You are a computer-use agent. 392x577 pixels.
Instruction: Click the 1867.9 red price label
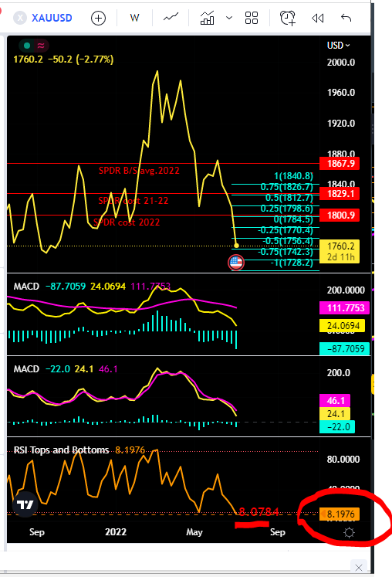point(340,164)
